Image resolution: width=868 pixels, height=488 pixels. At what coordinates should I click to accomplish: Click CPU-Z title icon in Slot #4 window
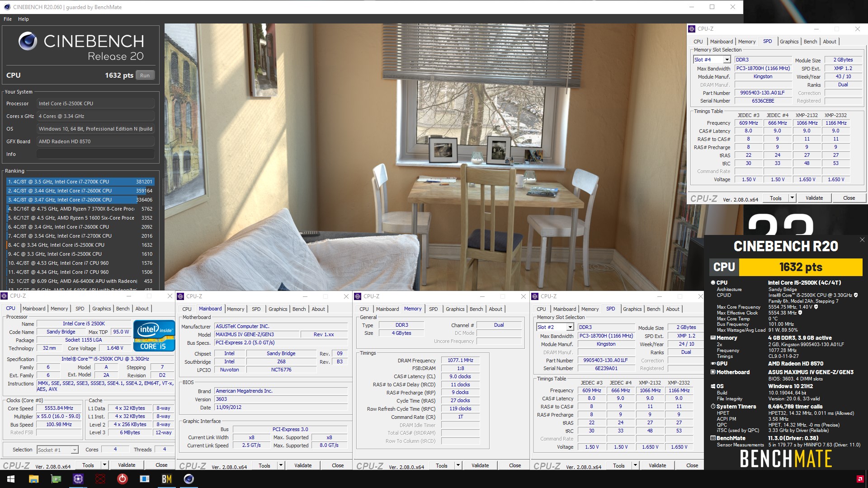click(x=691, y=29)
